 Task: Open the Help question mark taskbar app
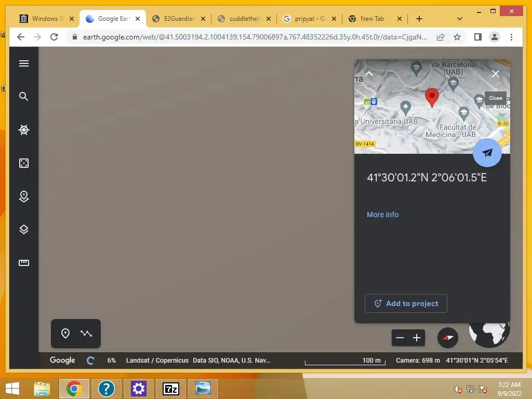pos(106,389)
